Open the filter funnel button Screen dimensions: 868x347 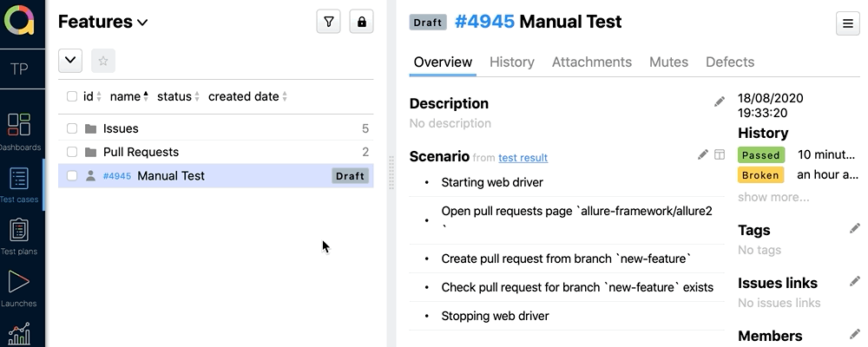(328, 22)
